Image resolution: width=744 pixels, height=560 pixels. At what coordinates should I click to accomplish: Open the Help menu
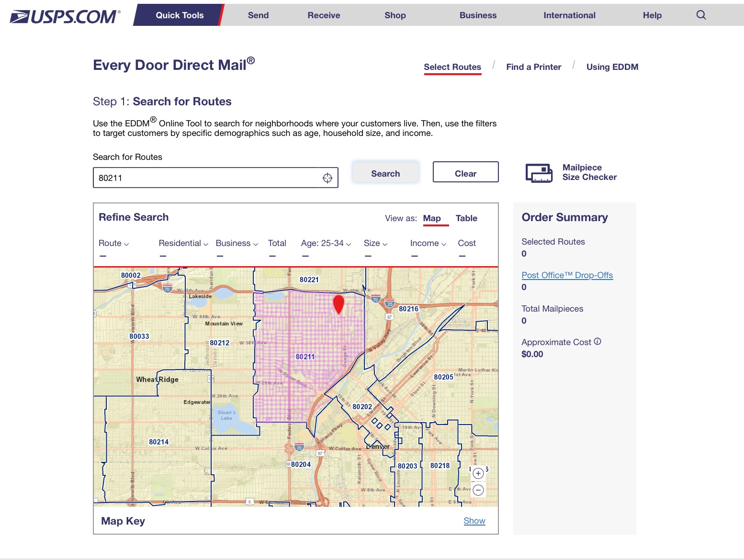coord(652,15)
